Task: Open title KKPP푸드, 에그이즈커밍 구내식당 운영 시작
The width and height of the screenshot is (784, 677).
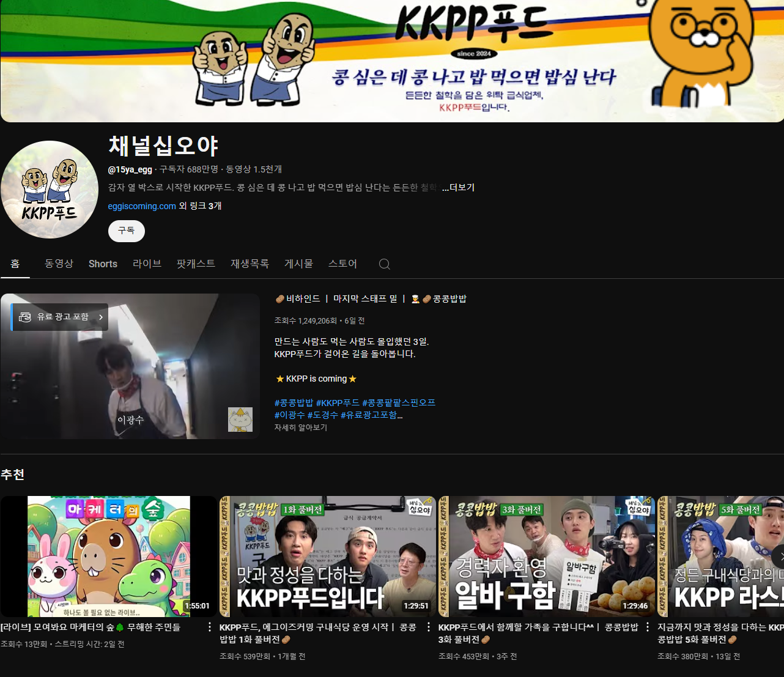Action: pyautogui.click(x=318, y=634)
